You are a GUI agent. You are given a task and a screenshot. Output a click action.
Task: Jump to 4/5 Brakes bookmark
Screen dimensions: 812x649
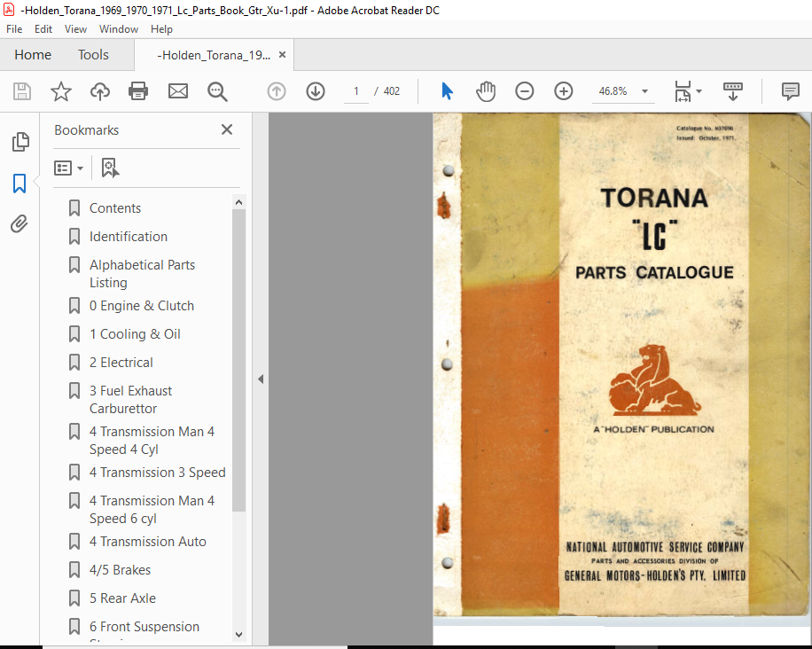tap(121, 570)
